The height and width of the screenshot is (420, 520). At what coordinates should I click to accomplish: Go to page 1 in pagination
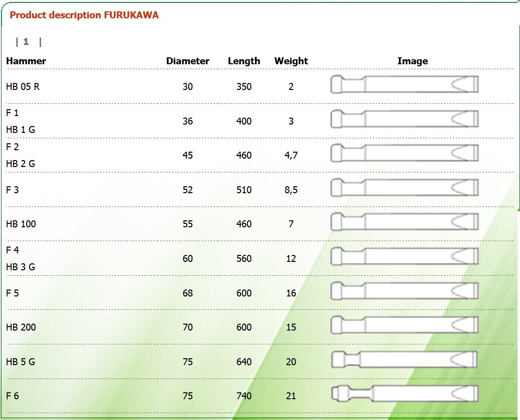(26, 42)
